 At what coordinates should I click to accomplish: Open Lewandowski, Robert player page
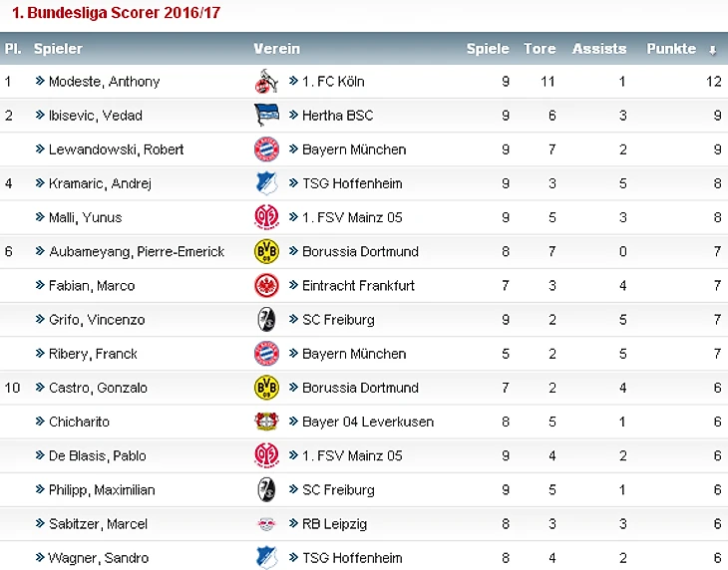click(116, 149)
